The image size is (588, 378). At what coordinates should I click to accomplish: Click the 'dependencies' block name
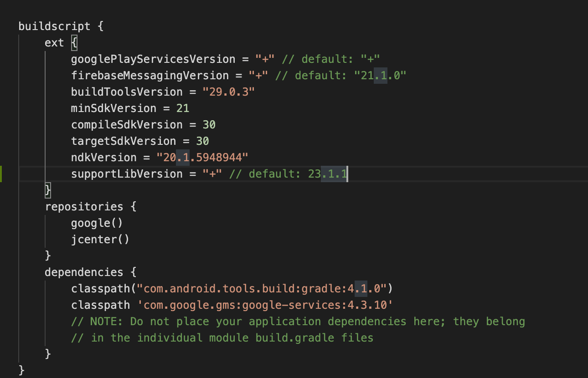pyautogui.click(x=84, y=272)
